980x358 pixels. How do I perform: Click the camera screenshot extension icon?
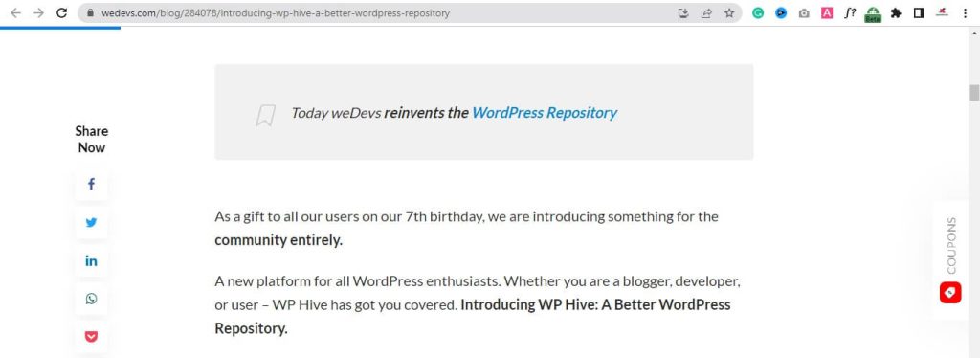(804, 12)
